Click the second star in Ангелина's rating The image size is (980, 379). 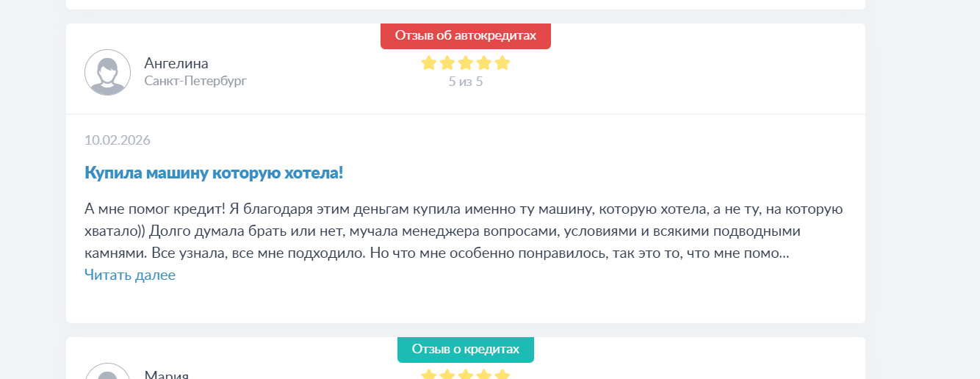pyautogui.click(x=447, y=63)
